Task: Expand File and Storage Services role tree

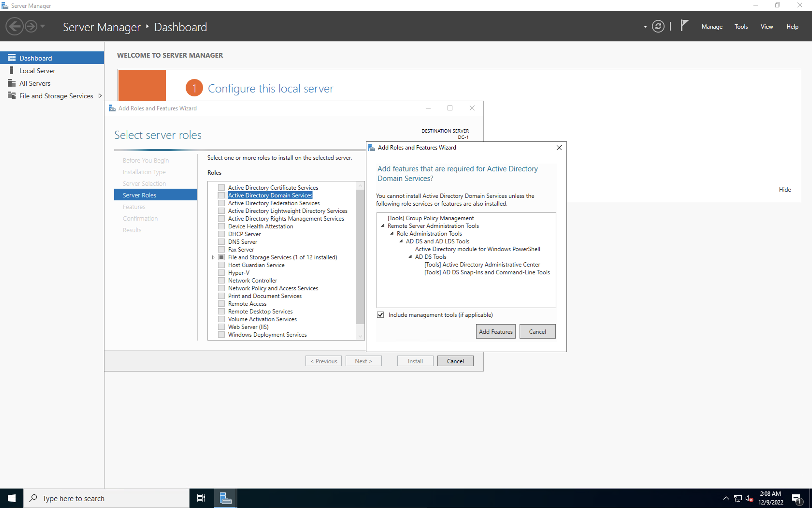Action: click(x=213, y=257)
